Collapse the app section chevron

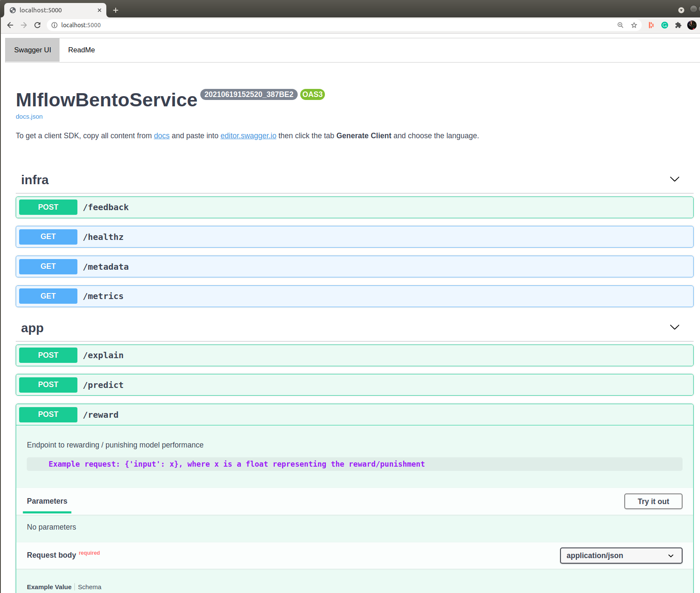pos(674,327)
